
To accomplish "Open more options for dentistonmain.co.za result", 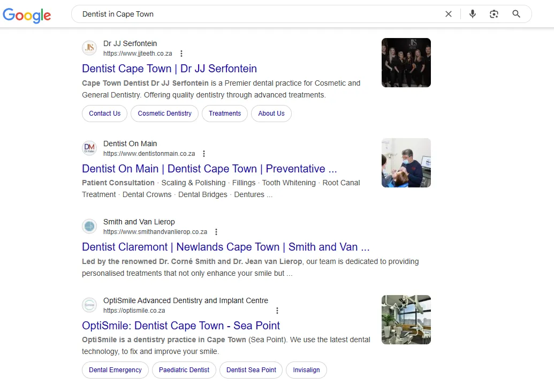I will 204,154.
